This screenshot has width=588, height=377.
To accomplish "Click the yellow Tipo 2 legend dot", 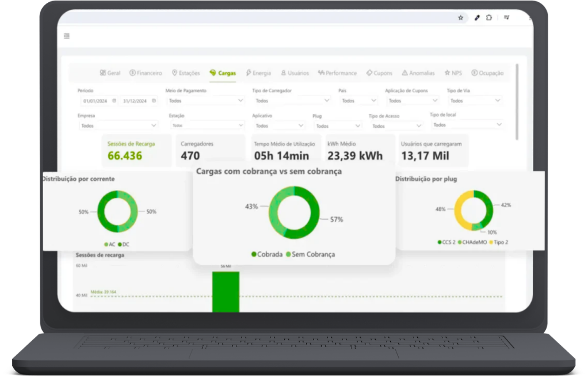I will coord(491,242).
